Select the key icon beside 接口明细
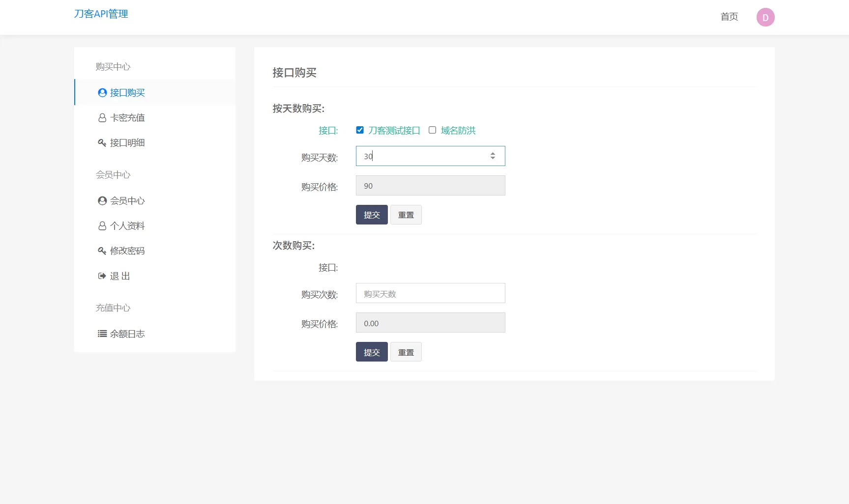 [102, 142]
